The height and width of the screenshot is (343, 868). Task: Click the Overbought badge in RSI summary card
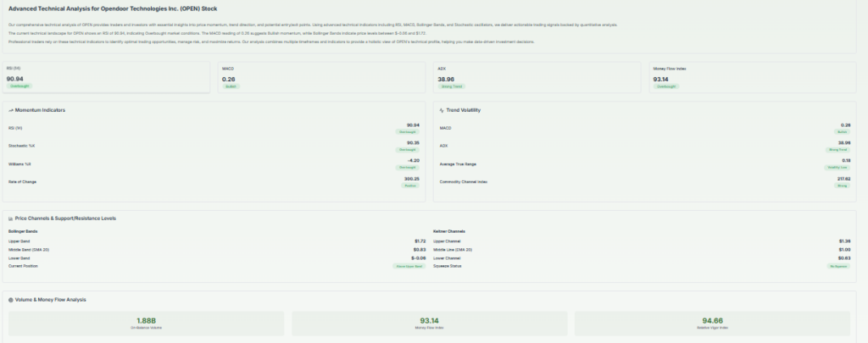point(20,86)
